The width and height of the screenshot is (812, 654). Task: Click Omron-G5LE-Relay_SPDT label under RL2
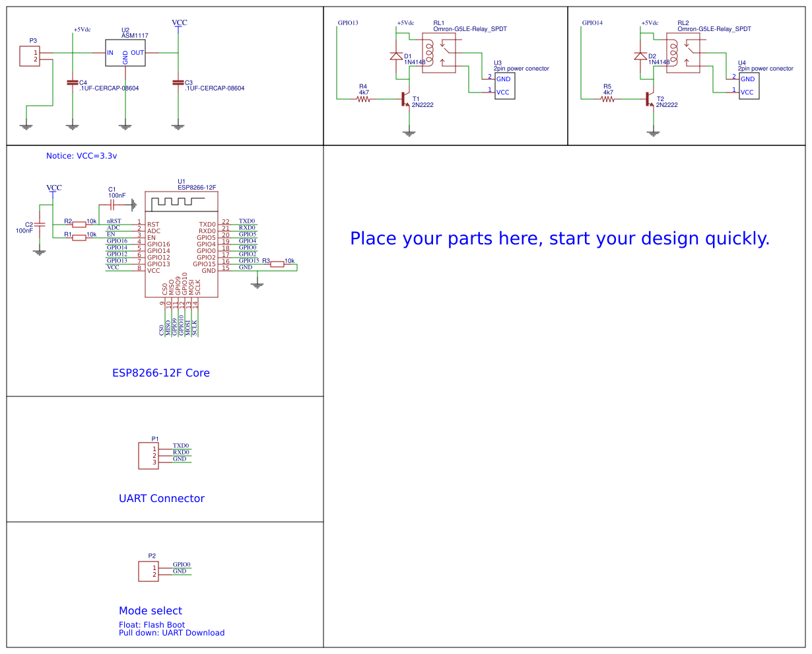tap(714, 29)
